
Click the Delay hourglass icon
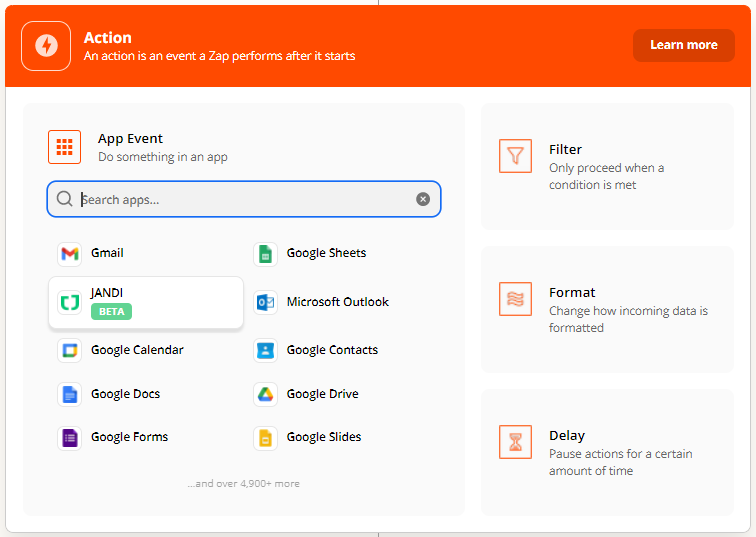515,442
